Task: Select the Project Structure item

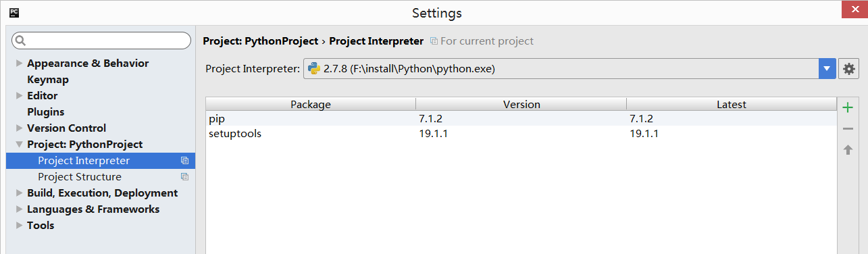Action: coord(80,177)
